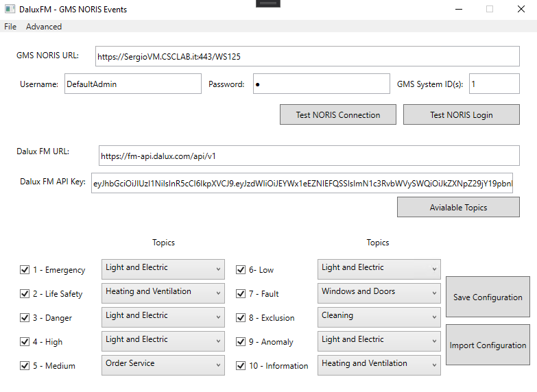This screenshot has height=392, width=537.
Task: Toggle the 7 - Fault checkbox
Action: coord(241,294)
